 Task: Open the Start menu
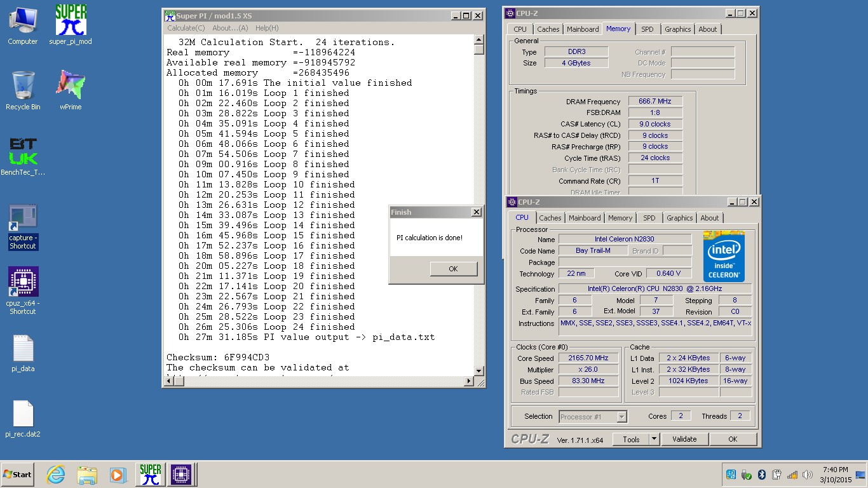[17, 475]
